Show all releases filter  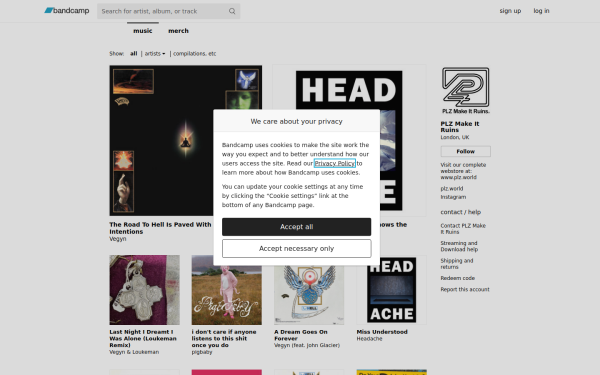pyautogui.click(x=134, y=54)
